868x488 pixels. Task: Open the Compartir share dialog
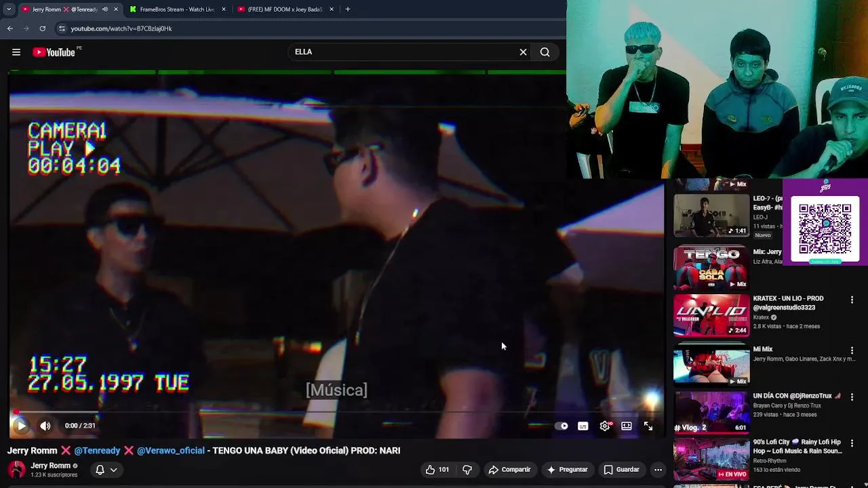coord(509,470)
